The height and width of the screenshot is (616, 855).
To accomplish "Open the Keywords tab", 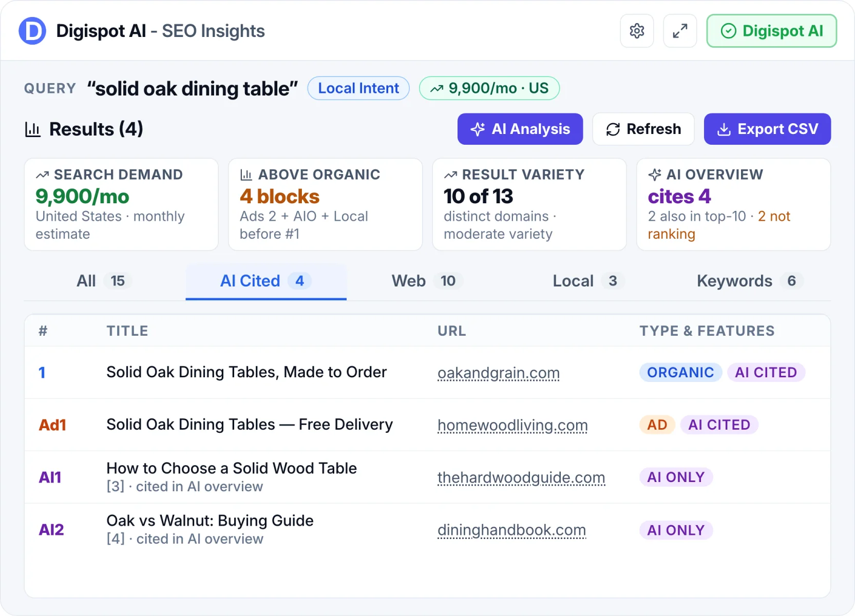I will 750,281.
